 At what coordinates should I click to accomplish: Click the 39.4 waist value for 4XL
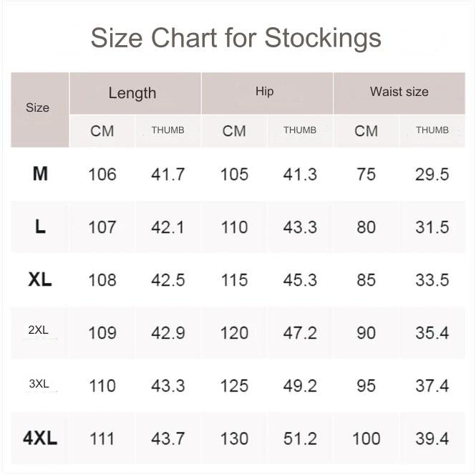coord(432,438)
